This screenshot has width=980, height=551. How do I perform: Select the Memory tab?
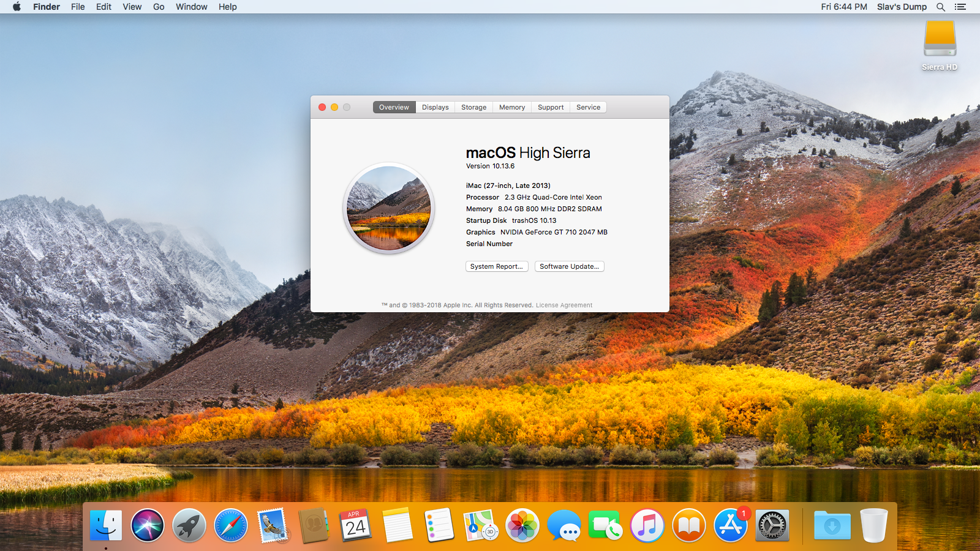tap(512, 107)
